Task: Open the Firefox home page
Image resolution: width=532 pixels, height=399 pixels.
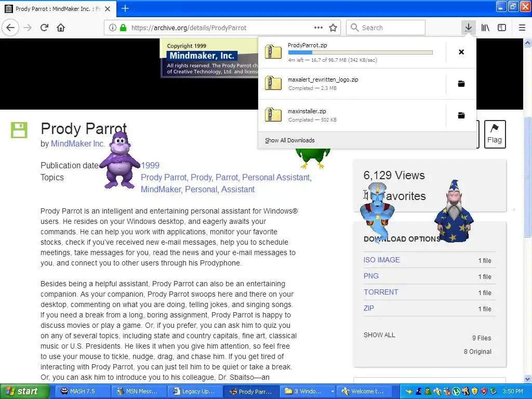Action: point(61,28)
